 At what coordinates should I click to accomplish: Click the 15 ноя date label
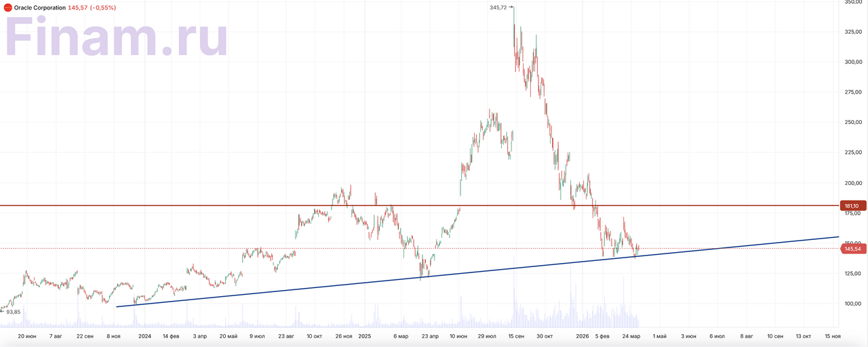(832, 335)
